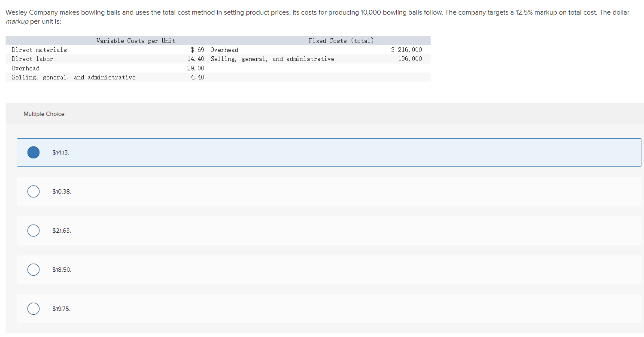Click the variable-cost "Selling, general, and administrative" label

73,77
